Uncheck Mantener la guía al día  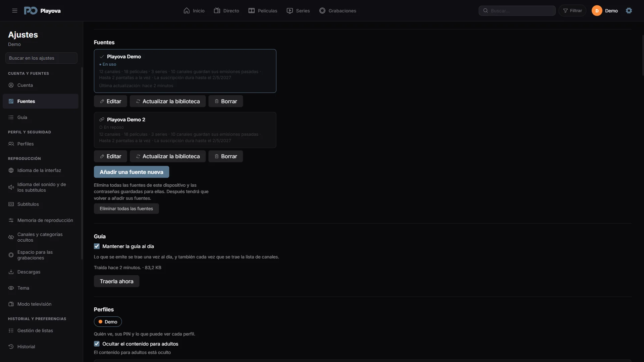click(x=97, y=246)
